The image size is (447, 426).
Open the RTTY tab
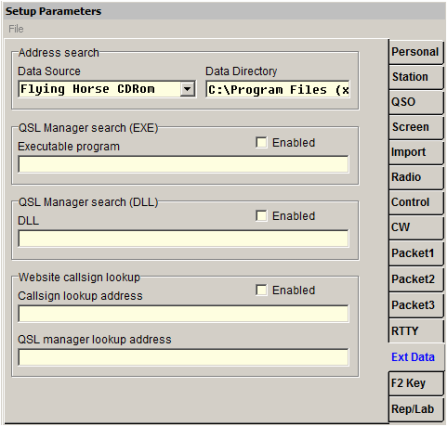[416, 331]
